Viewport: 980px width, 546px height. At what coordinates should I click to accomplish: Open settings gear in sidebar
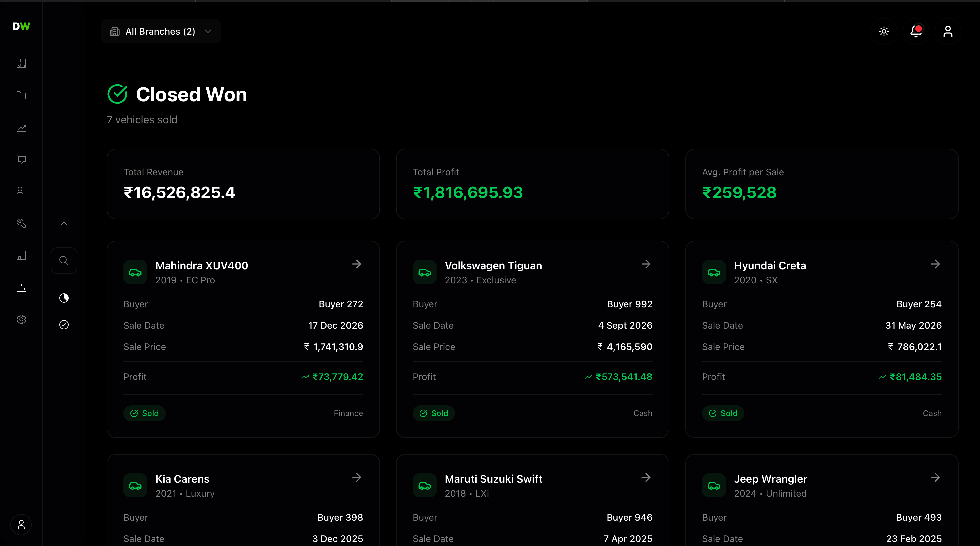coord(21,319)
